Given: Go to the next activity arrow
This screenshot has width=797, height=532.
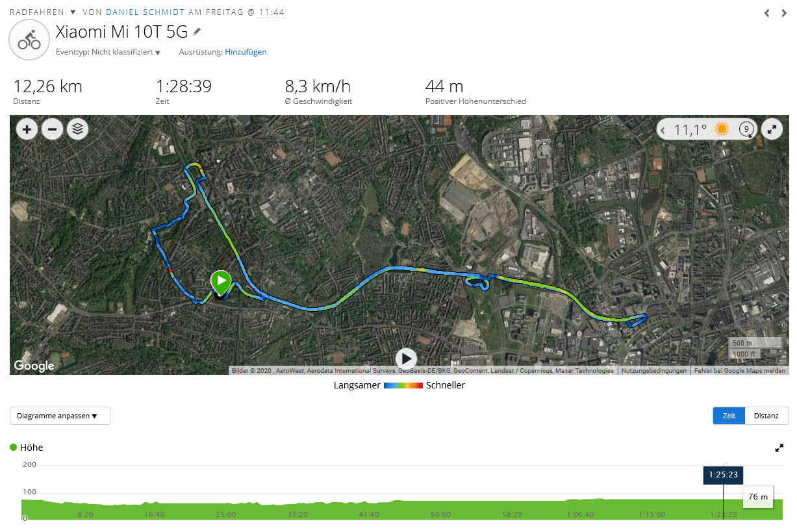Looking at the screenshot, I should pos(784,13).
